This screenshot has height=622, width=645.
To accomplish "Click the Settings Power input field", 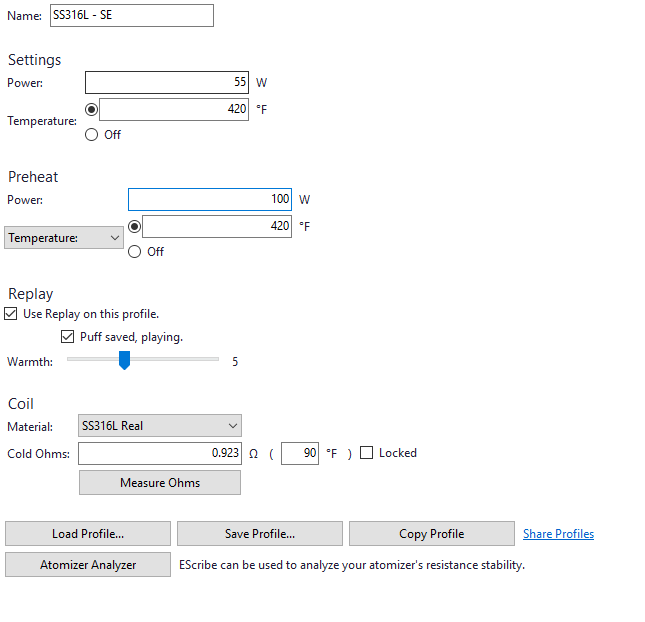I will click(x=166, y=83).
